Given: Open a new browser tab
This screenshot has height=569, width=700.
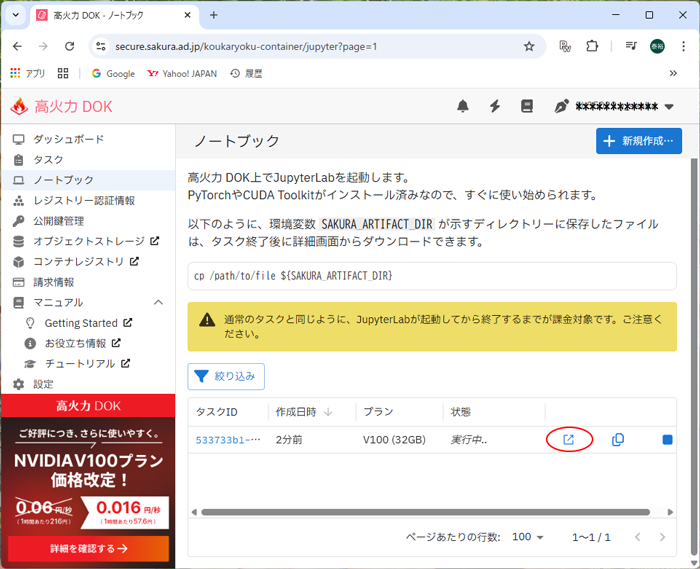Looking at the screenshot, I should tap(214, 15).
